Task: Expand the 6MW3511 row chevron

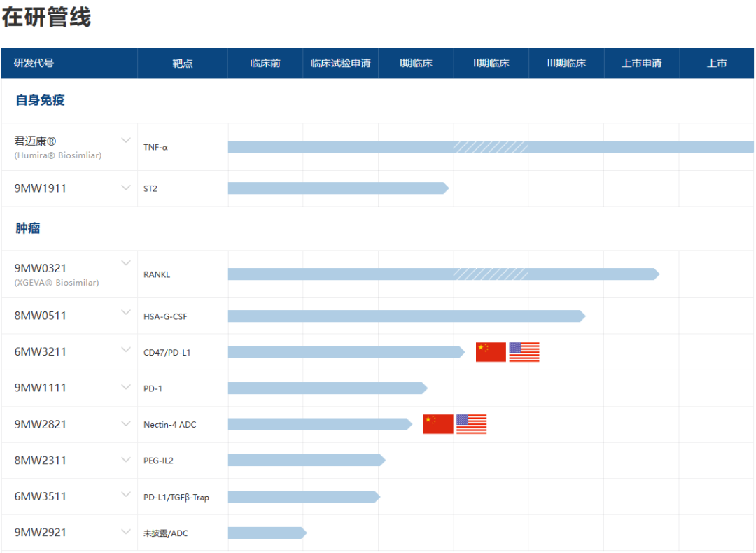Action: click(126, 495)
